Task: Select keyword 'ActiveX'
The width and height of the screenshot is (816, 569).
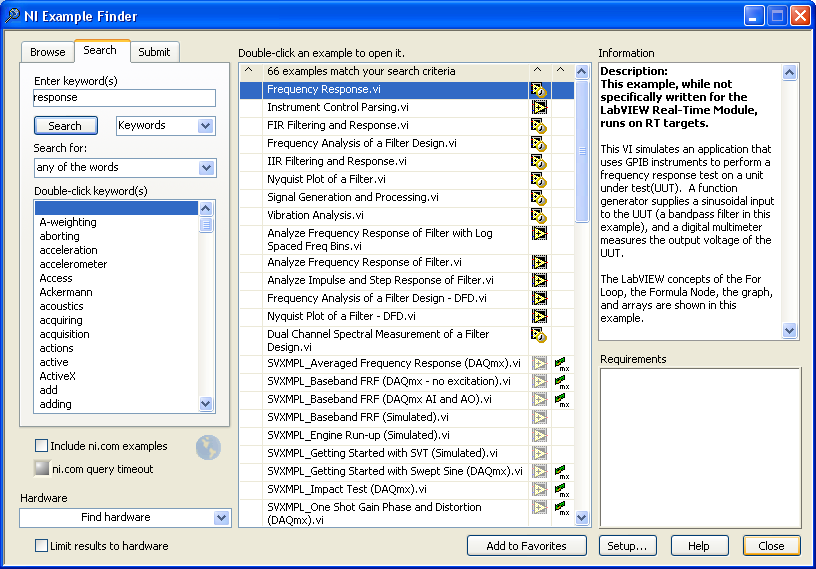Action: [57, 376]
